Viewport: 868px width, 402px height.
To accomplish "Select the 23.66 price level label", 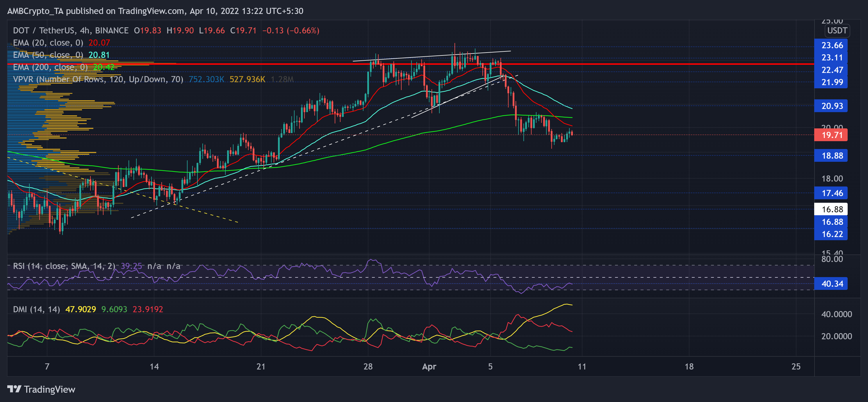I will 830,45.
